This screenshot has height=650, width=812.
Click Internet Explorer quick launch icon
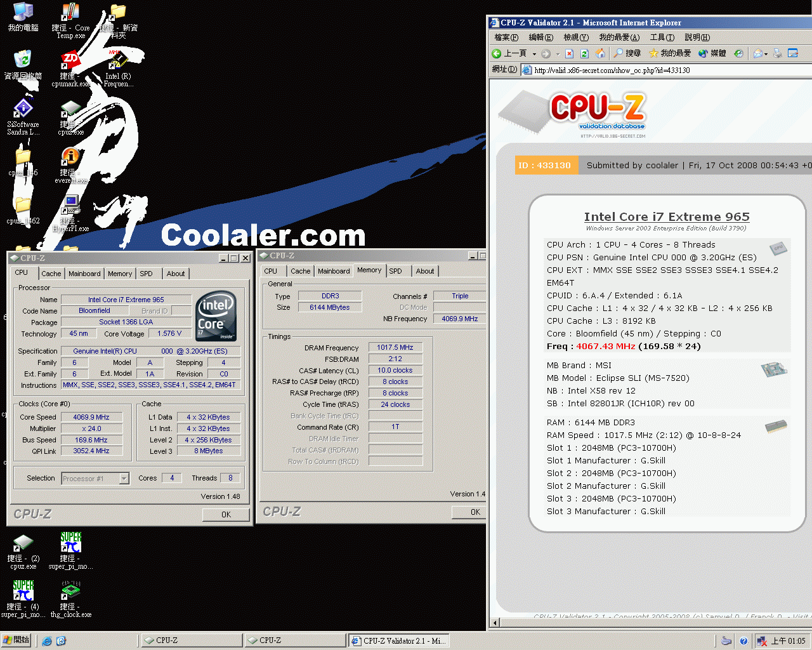(47, 641)
